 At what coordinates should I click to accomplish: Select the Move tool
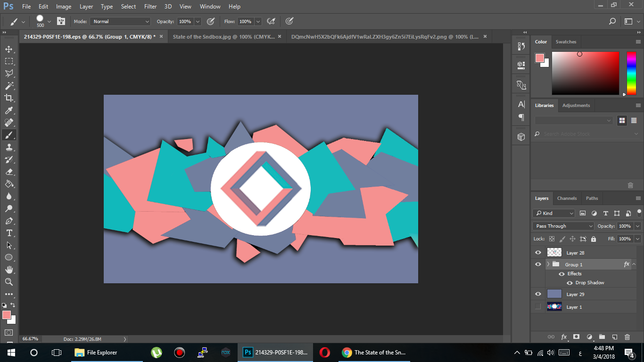[x=9, y=49]
